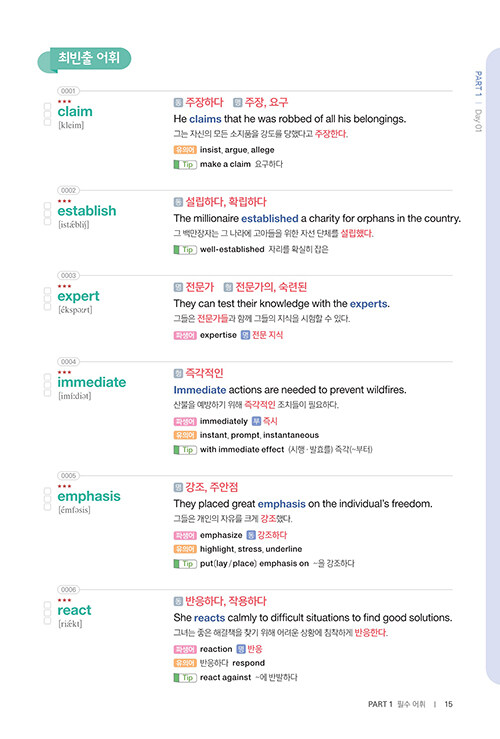Viewport: 500px width, 739px height.
Task: Tick the first study checkbox beside 'react'
Action: tap(47, 605)
